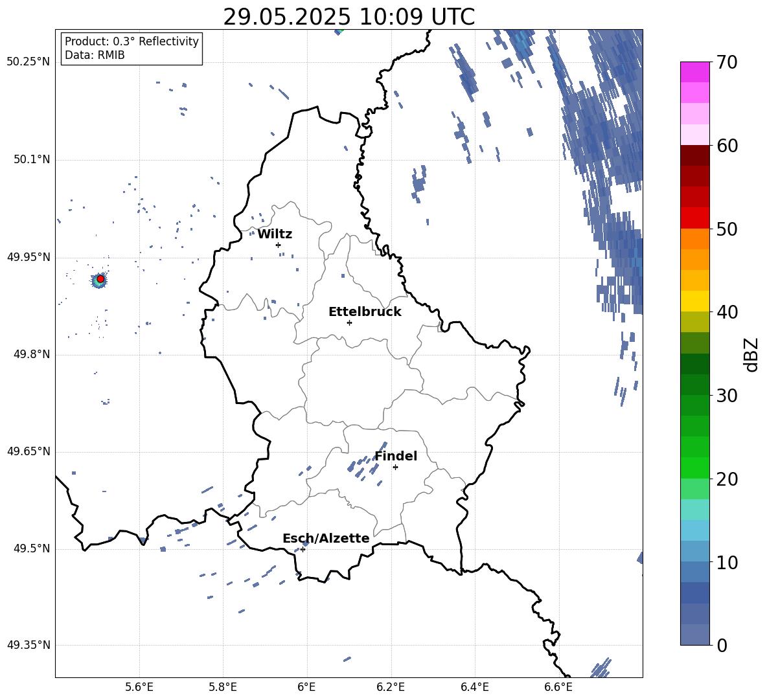This screenshot has width=767, height=700.
Task: Click the 49.5°N latitude tick label
Action: 32,548
